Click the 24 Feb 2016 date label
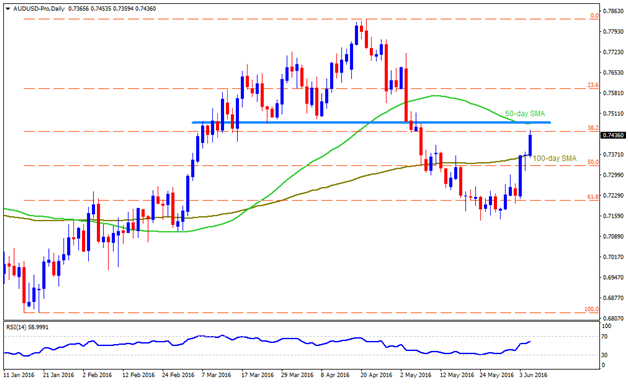The width and height of the screenshot is (628, 384). [178, 375]
